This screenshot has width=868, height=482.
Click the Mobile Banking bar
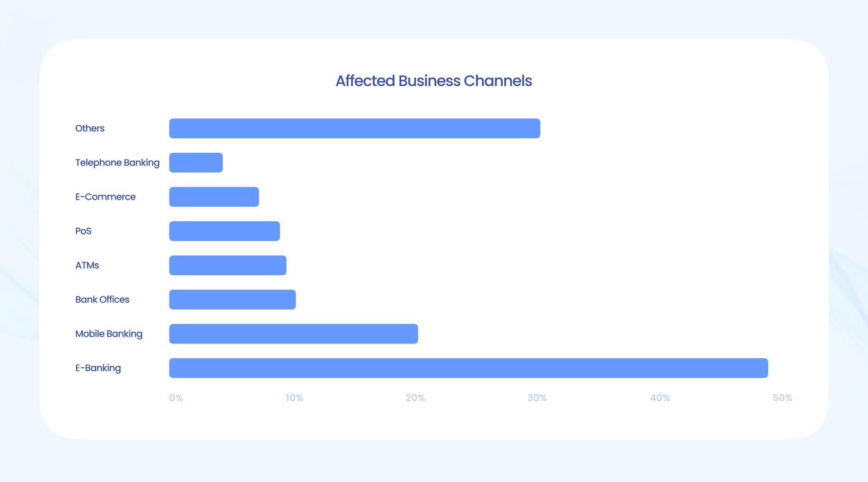(293, 334)
